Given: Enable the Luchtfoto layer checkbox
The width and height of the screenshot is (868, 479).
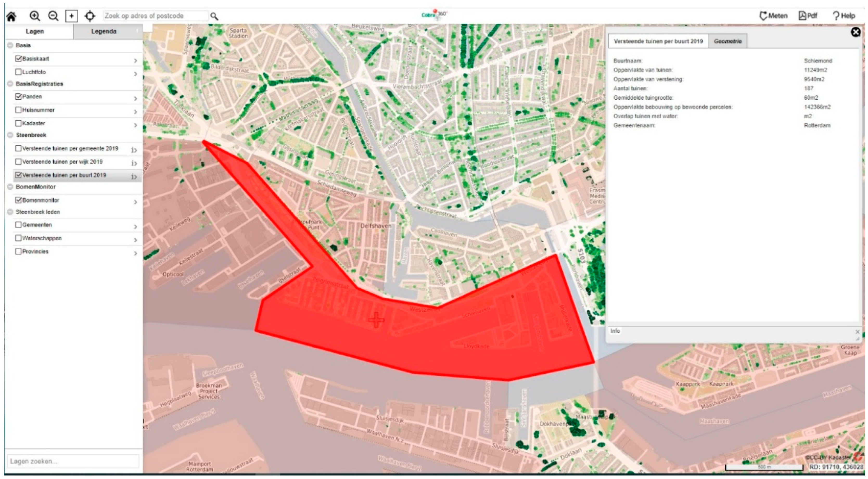Looking at the screenshot, I should 18,72.
